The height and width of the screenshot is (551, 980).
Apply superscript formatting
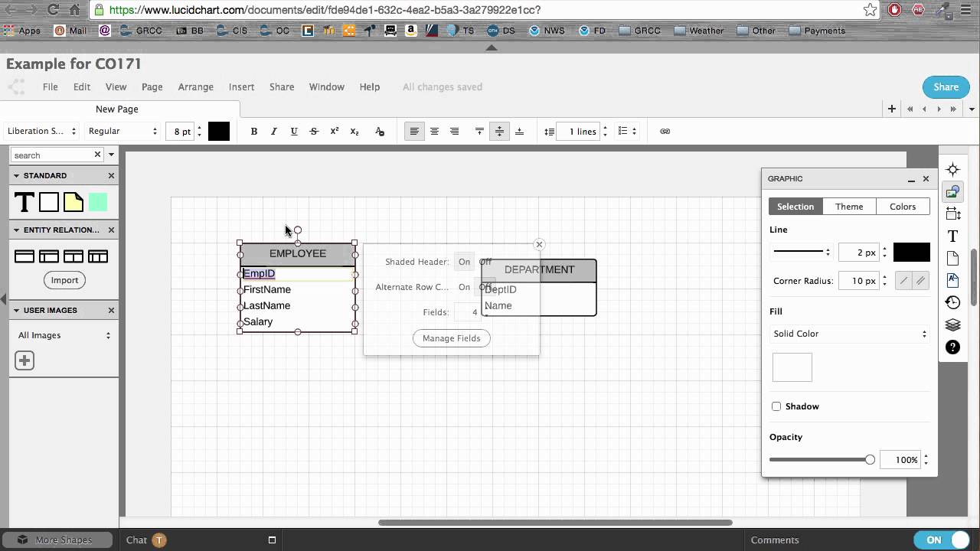334,132
